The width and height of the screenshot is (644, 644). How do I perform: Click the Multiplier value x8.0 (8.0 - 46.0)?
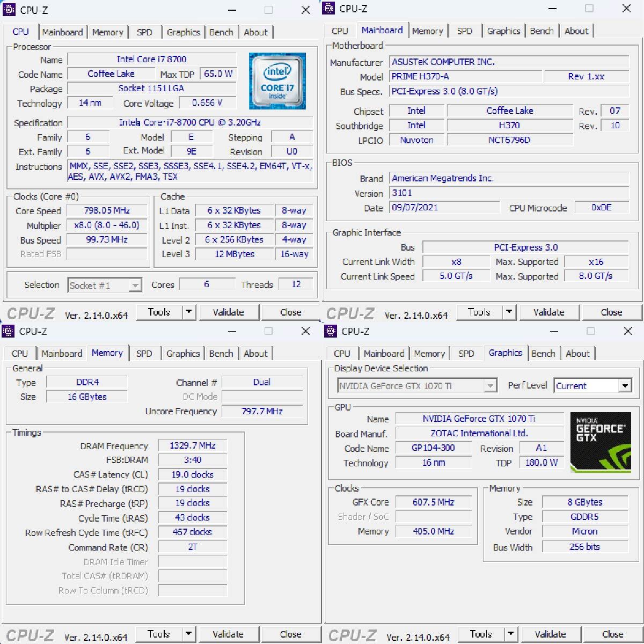pos(107,225)
